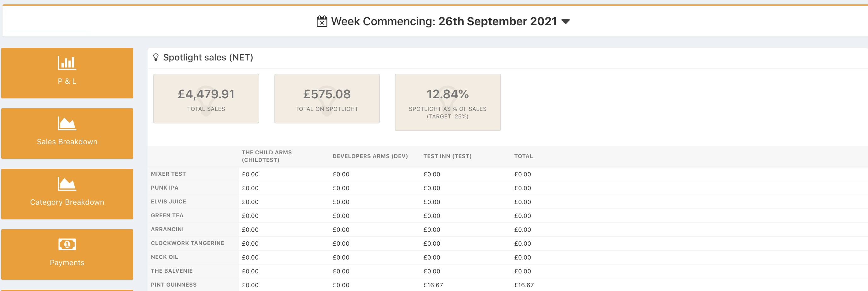Click the lightbulb icon next to Spotlight sales
Viewport: 868px width, 291px height.
[x=156, y=58]
